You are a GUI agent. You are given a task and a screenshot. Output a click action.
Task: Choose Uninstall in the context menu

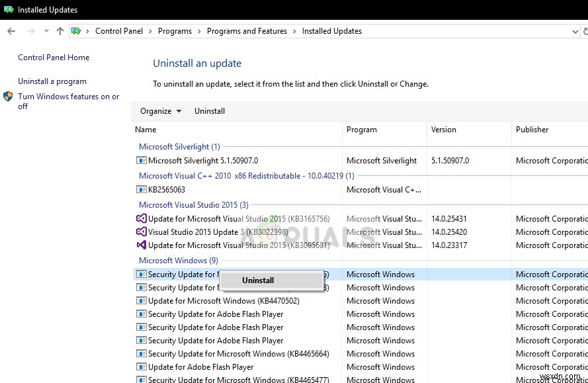(x=272, y=280)
